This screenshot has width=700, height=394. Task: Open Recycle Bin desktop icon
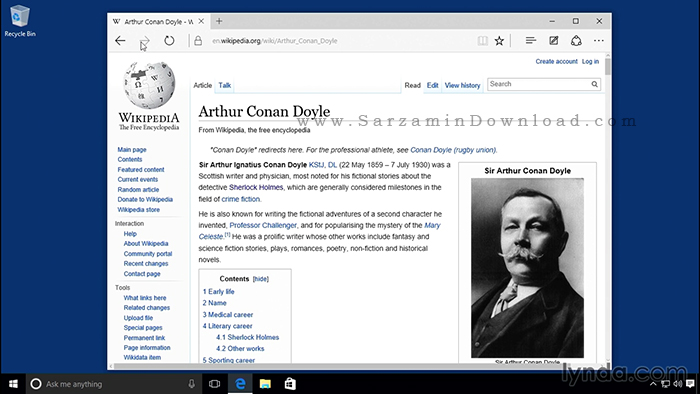pos(20,21)
